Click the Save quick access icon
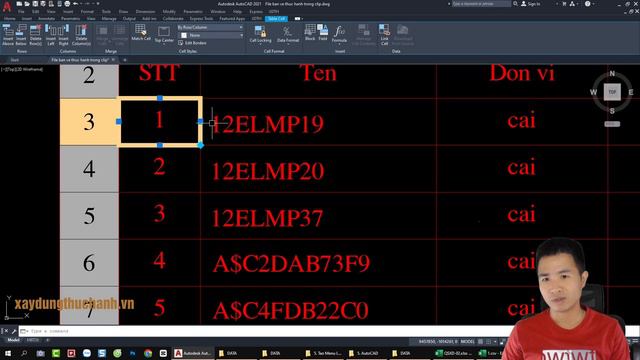The width and height of the screenshot is (640, 360). (x=35, y=4)
